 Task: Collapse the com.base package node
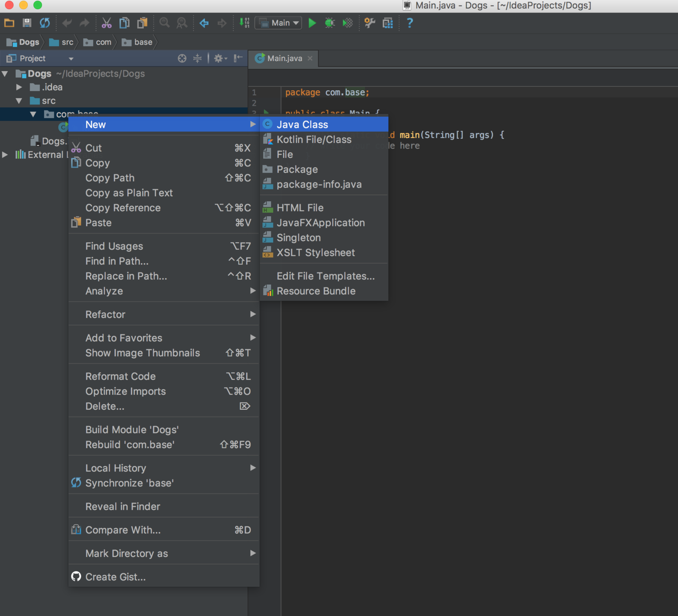33,114
